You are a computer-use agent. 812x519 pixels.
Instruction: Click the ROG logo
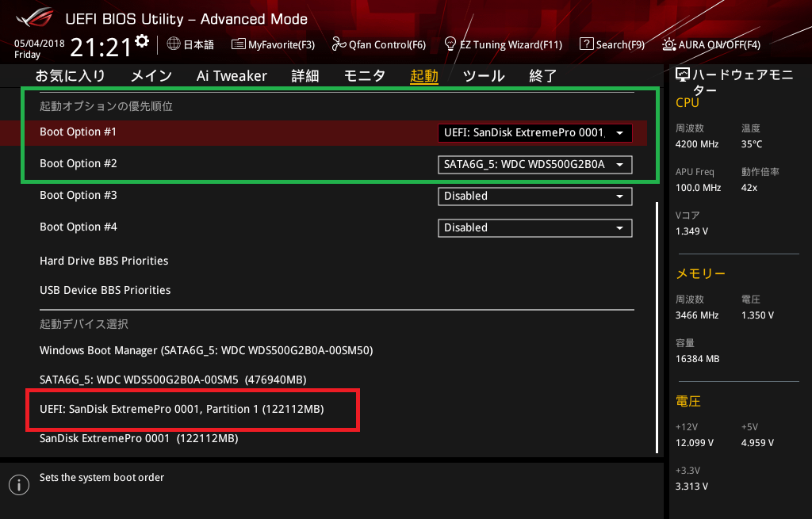click(34, 18)
